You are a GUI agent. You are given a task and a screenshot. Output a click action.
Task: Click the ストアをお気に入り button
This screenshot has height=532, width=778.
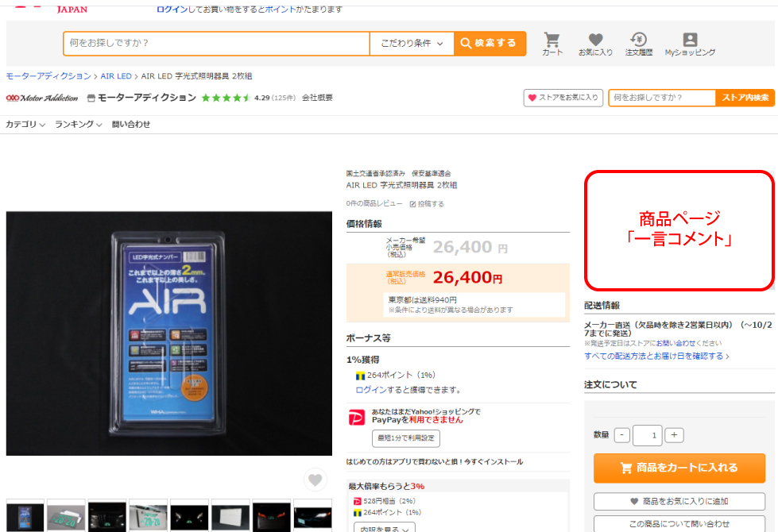(x=563, y=98)
